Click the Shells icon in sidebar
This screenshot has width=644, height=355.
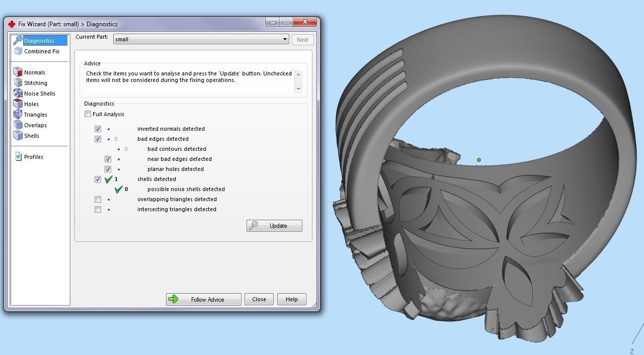(18, 136)
